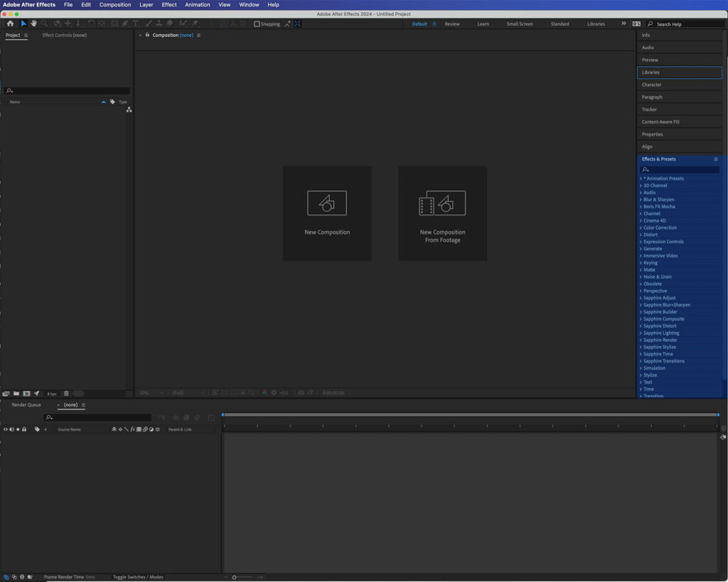Click the Project panel thumbnail size slider
This screenshot has height=582, width=728.
coord(78,393)
